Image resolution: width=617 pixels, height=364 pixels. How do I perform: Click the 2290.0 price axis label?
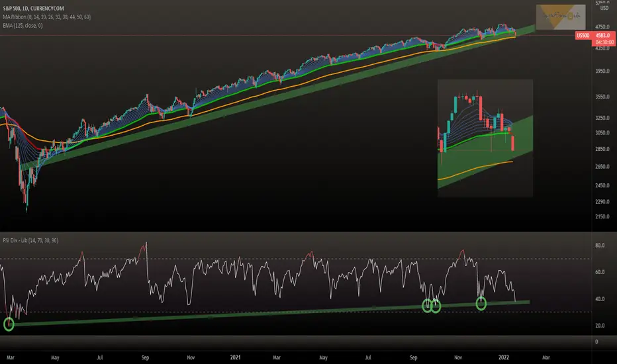point(602,202)
